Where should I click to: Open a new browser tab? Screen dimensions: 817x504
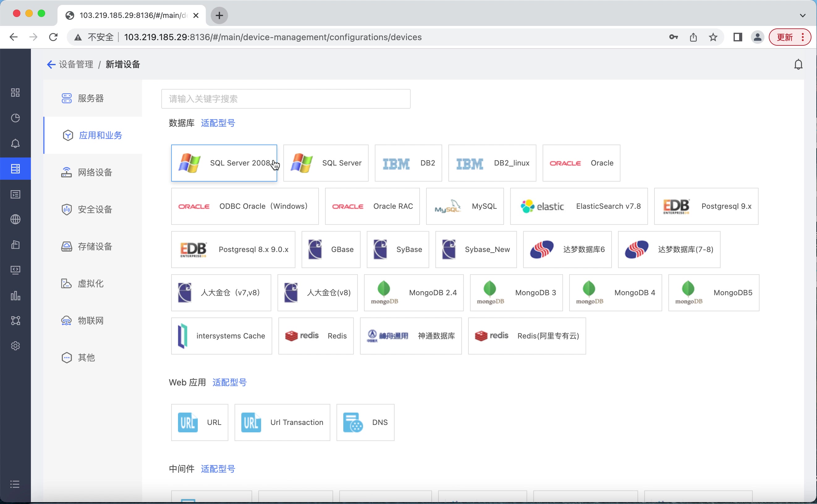tap(219, 15)
